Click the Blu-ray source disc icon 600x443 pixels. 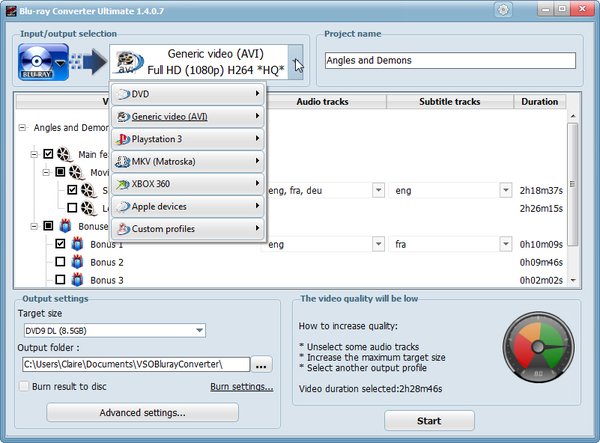40,62
